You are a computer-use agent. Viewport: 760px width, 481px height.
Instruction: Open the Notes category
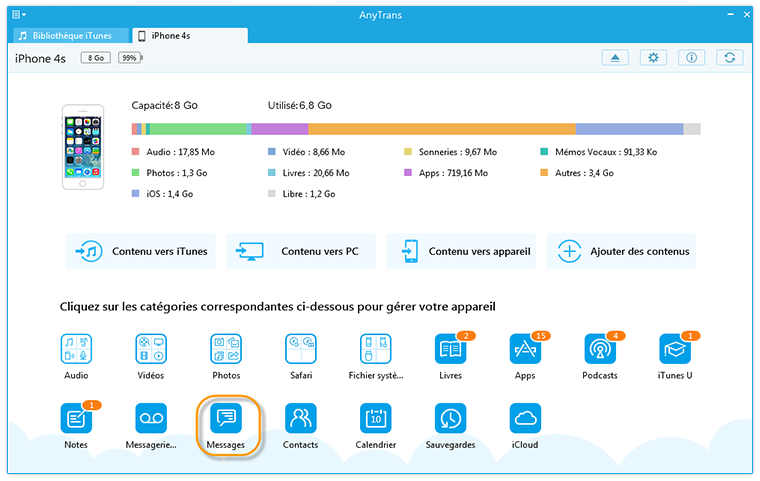point(76,418)
